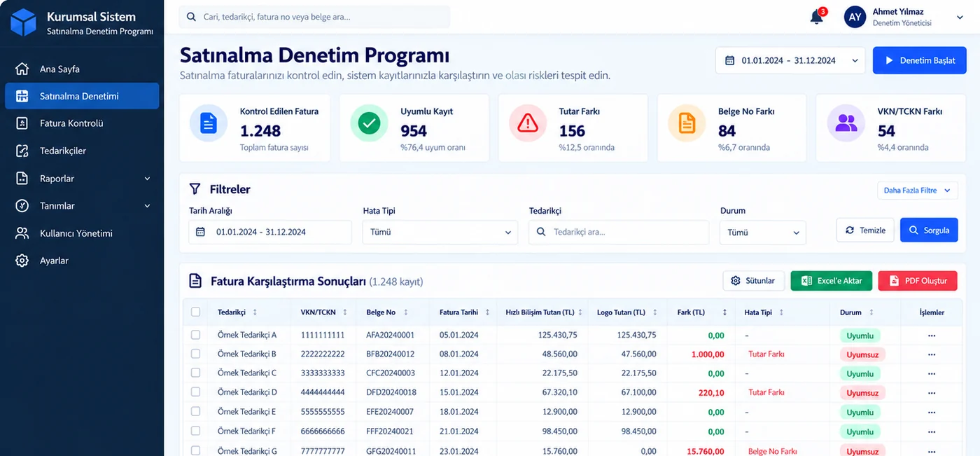Click the red warning triangle on Tutar Farkı card
Viewport: 980px width, 456px height.
pyautogui.click(x=528, y=123)
